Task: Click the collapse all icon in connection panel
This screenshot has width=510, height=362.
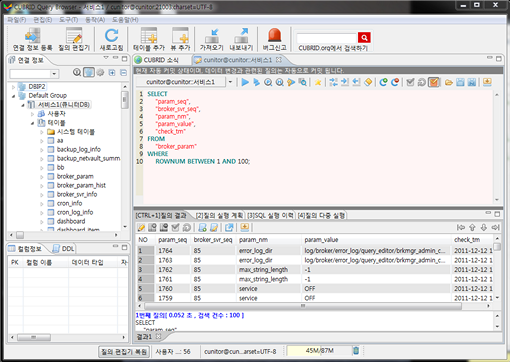Action: pyautogui.click(x=123, y=72)
